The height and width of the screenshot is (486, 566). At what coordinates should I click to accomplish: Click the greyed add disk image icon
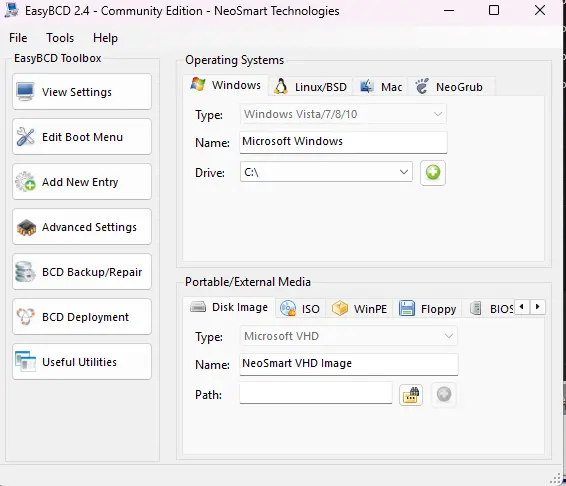pyautogui.click(x=444, y=394)
